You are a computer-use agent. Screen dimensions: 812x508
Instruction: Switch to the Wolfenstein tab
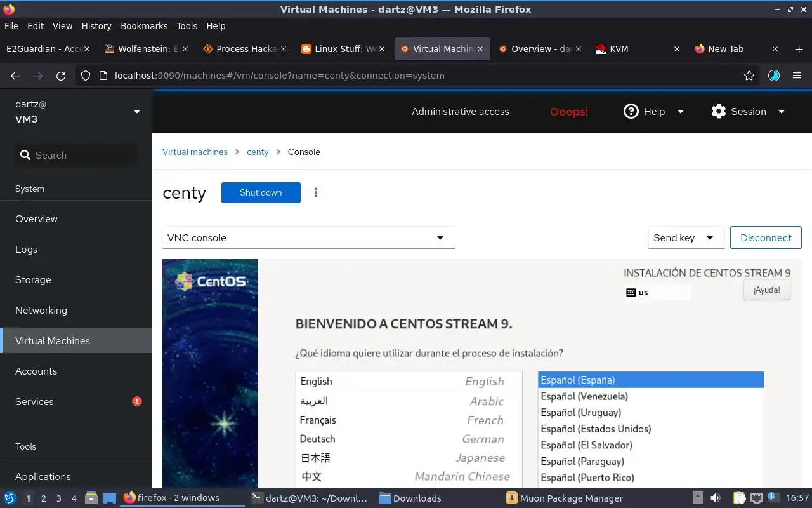pos(146,49)
